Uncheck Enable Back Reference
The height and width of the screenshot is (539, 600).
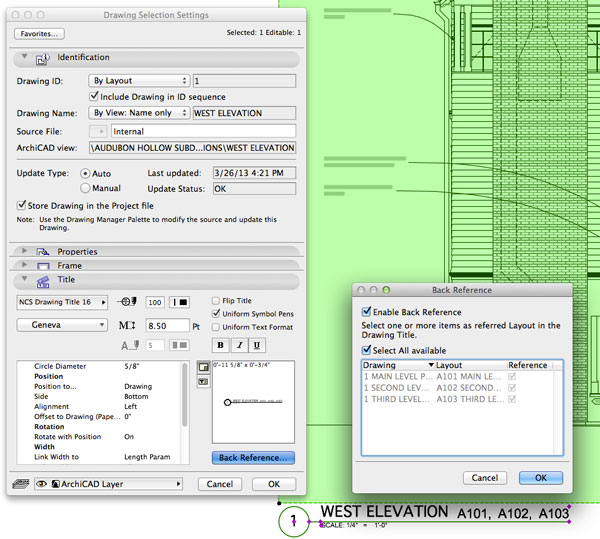tap(366, 313)
